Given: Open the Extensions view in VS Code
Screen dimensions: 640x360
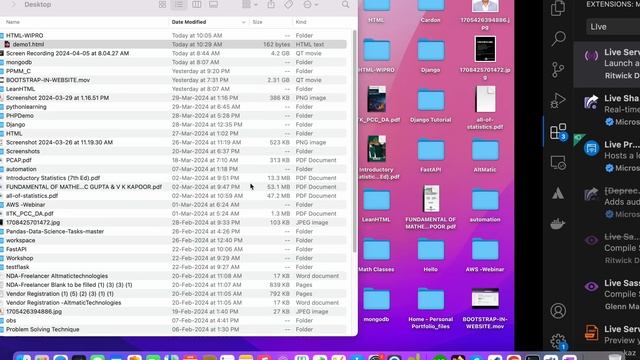Looking at the screenshot, I should (x=558, y=131).
